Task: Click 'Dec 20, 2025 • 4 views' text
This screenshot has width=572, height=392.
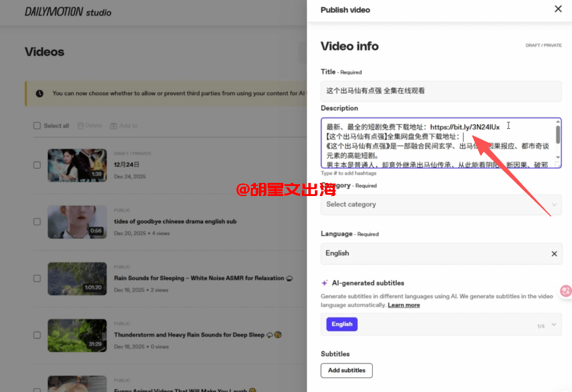Action: tap(142, 233)
